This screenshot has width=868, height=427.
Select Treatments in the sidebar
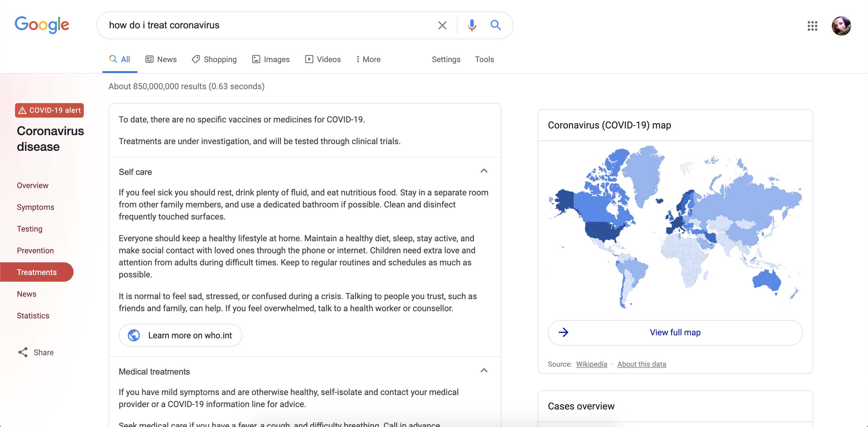(36, 272)
